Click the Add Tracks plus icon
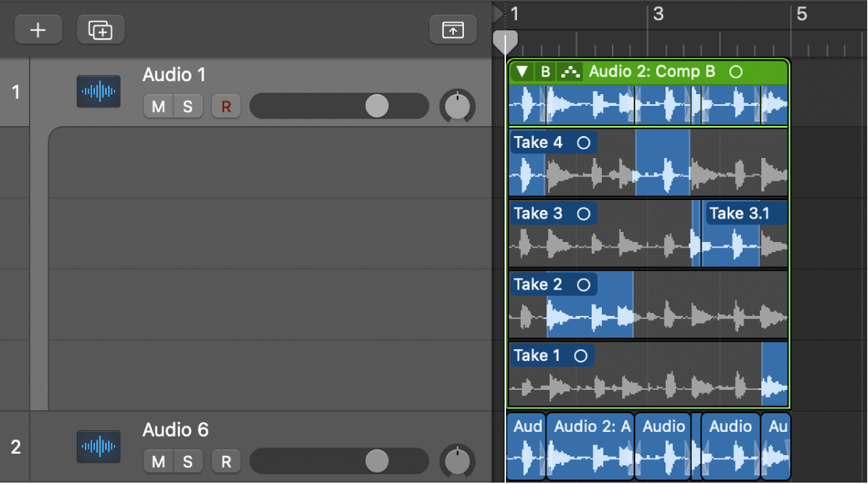The image size is (868, 484). click(37, 29)
